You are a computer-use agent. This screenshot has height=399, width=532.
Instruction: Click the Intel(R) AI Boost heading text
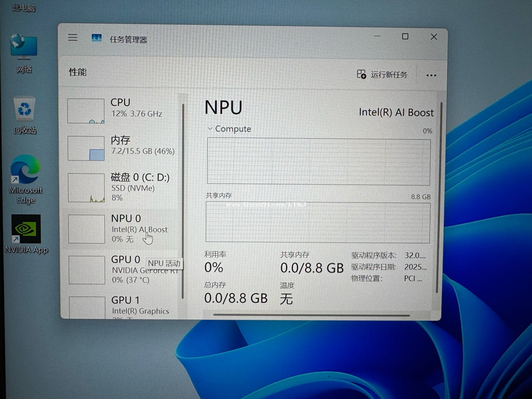396,112
